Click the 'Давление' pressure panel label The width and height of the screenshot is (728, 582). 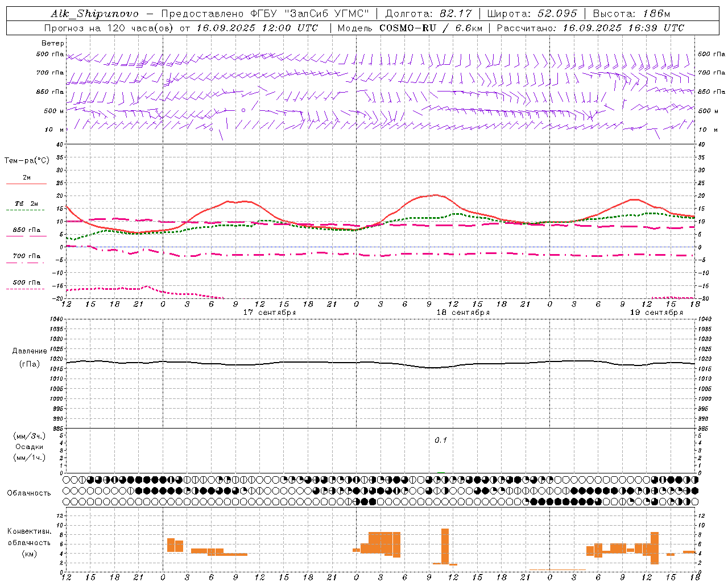point(30,351)
